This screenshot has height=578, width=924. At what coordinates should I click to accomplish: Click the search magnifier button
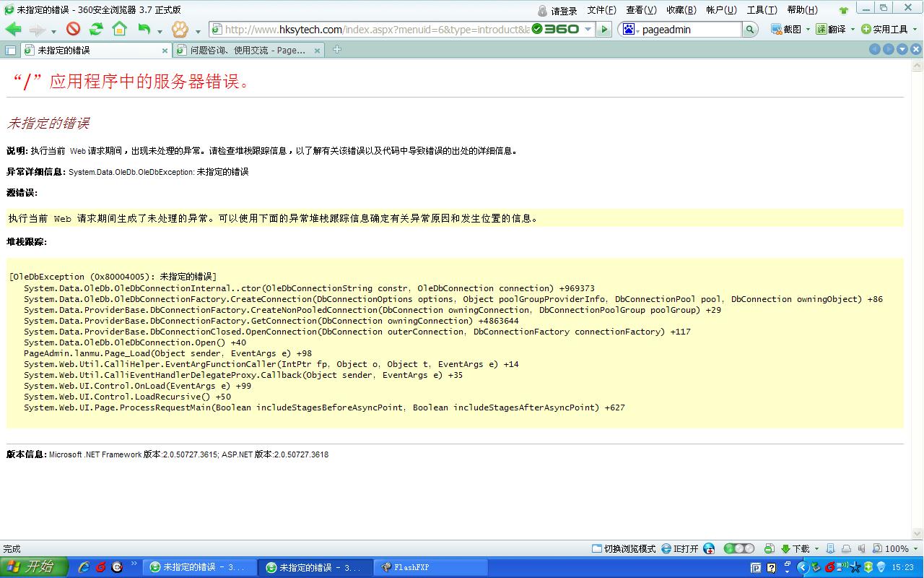[x=750, y=29]
